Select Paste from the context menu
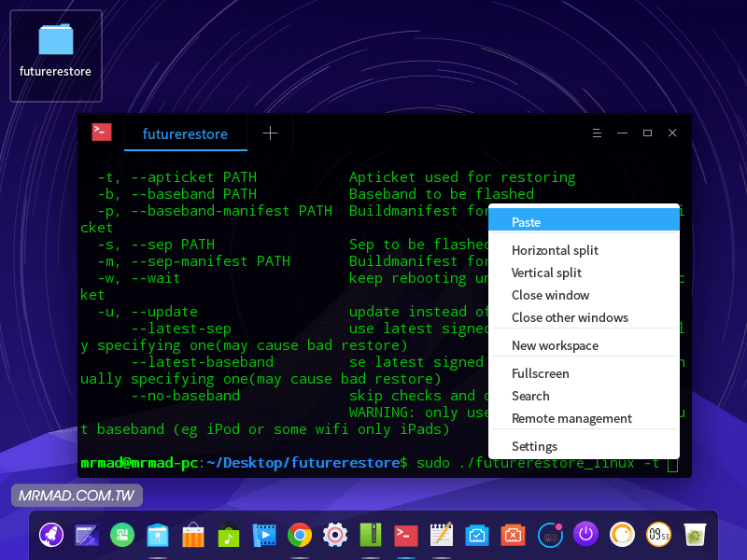This screenshot has height=560, width=747. (526, 222)
